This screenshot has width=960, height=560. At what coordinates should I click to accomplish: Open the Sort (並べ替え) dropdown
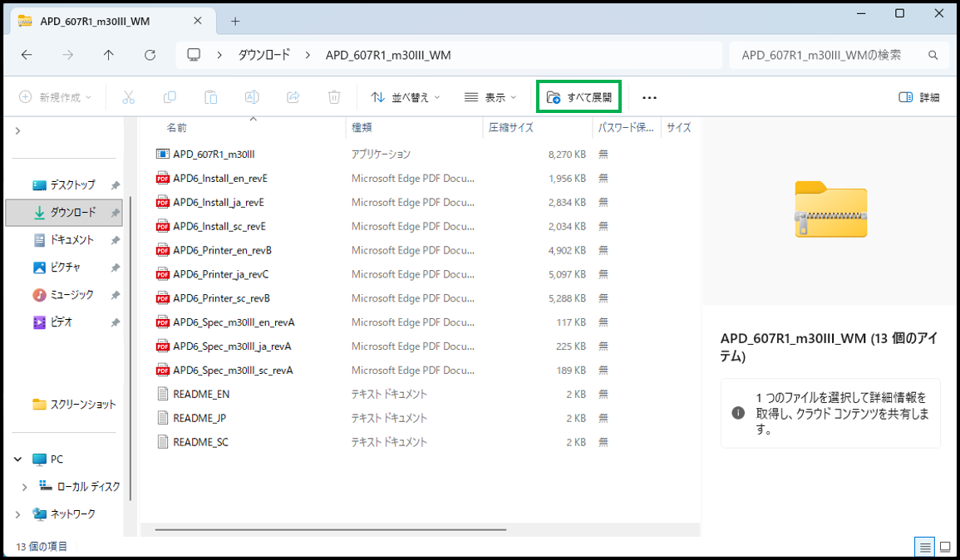coord(405,97)
